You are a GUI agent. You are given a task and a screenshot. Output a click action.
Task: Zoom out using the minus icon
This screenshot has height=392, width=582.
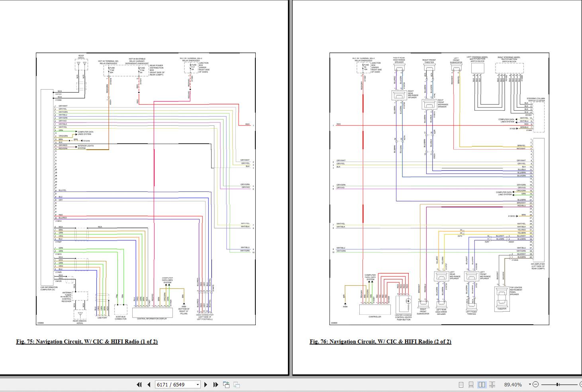pos(536,384)
